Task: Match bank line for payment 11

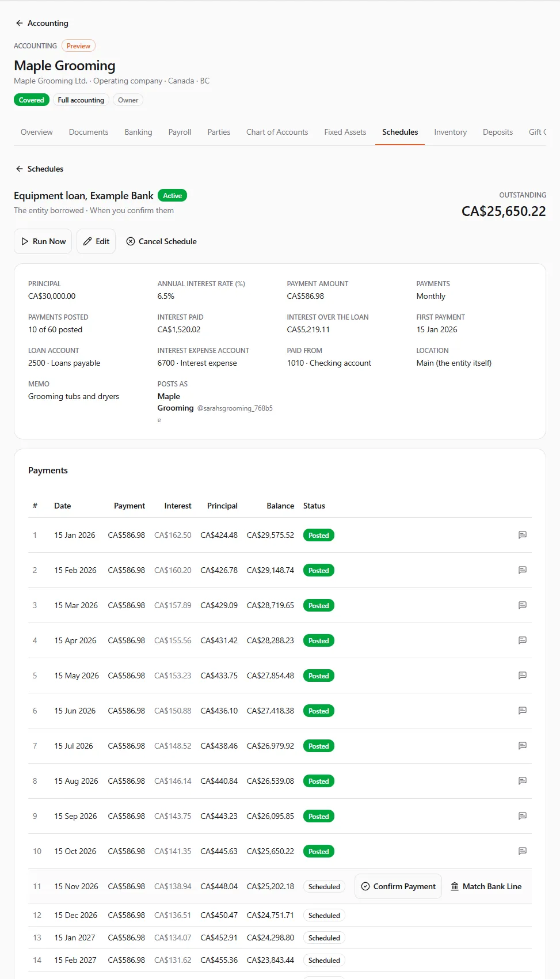Action: click(486, 886)
